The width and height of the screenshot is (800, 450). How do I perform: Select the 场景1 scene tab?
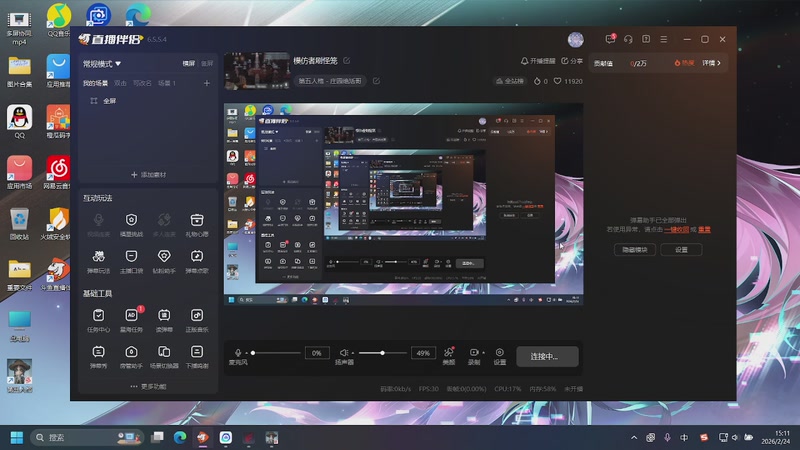point(166,83)
